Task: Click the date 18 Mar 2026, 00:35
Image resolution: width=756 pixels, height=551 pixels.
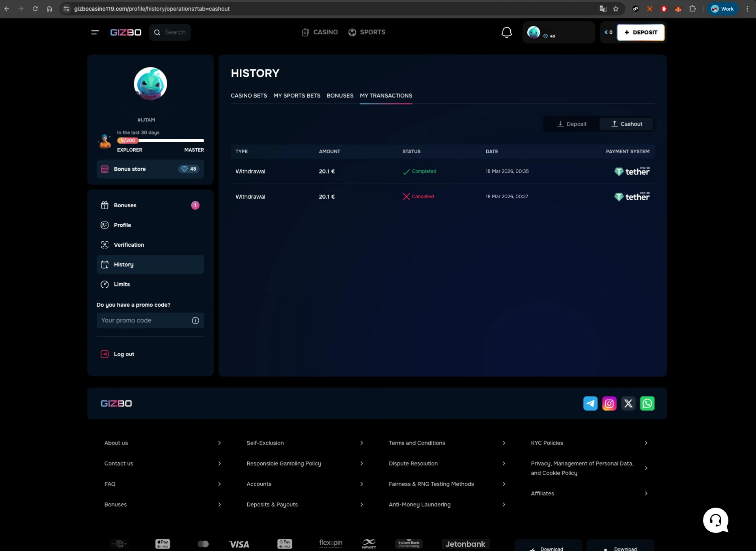Action: (x=507, y=171)
